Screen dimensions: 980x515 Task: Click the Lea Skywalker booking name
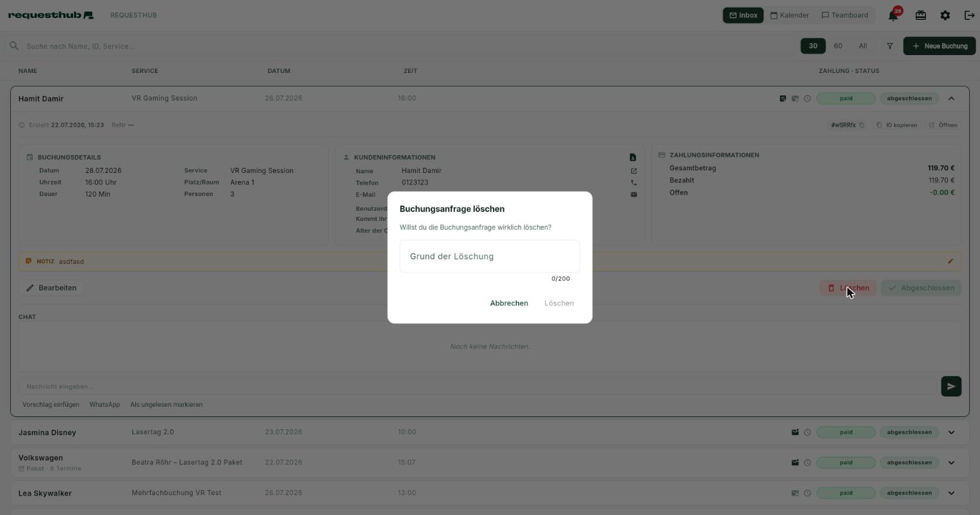(x=45, y=493)
